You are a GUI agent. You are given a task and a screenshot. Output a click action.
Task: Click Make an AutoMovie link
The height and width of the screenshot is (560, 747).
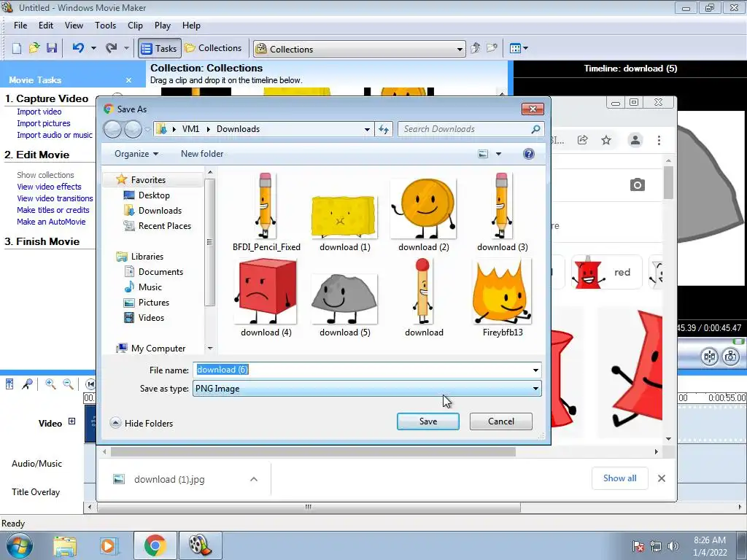click(51, 222)
